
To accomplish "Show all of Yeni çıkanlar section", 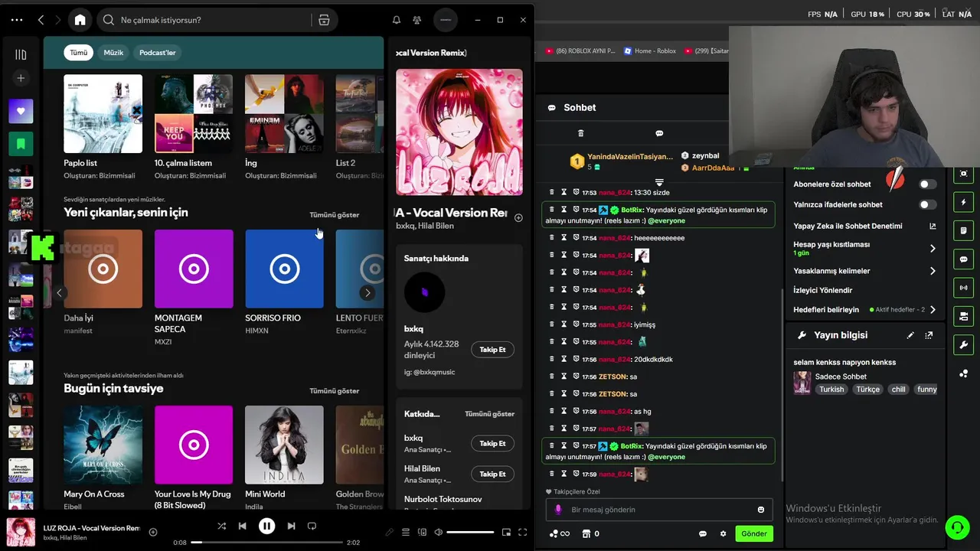I will pos(334,215).
